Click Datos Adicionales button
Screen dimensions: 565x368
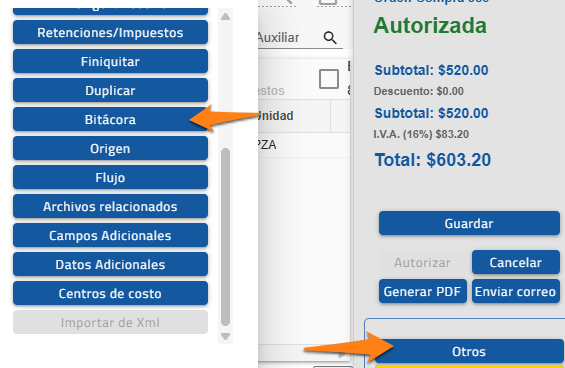pos(110,265)
